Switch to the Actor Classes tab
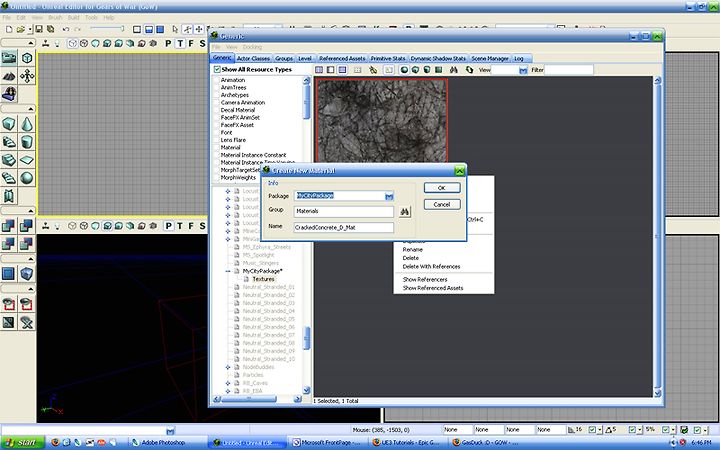The width and height of the screenshot is (720, 450). 253,58
